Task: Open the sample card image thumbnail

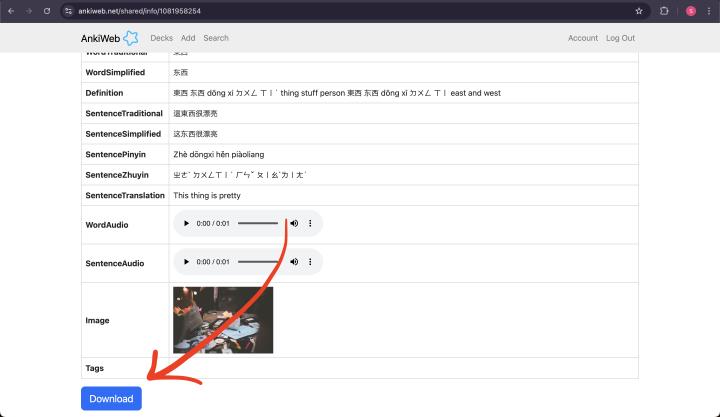Action: click(223, 320)
